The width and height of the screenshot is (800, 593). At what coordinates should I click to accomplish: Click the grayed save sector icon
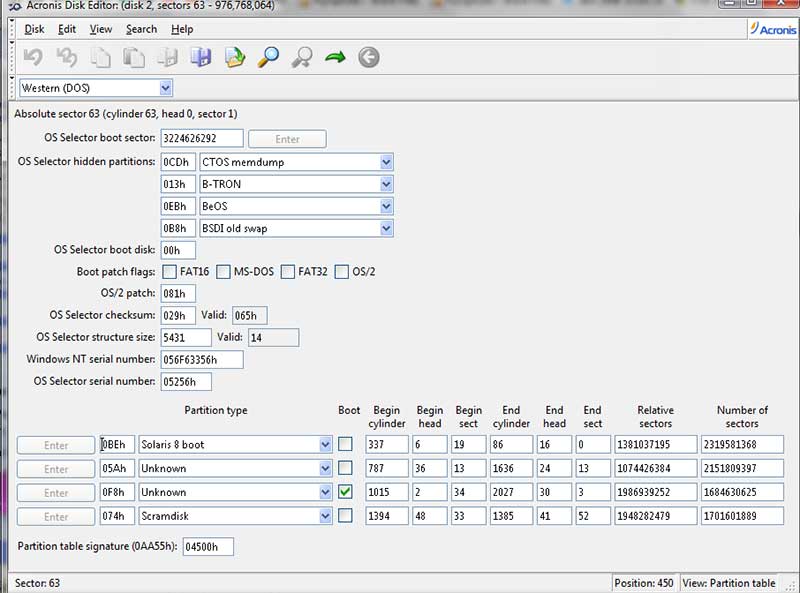click(x=167, y=57)
